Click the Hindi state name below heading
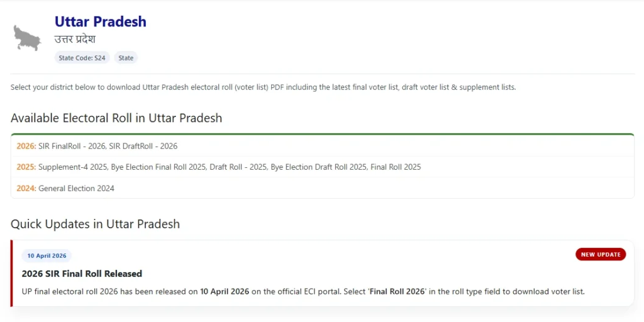The image size is (644, 322). (75, 39)
